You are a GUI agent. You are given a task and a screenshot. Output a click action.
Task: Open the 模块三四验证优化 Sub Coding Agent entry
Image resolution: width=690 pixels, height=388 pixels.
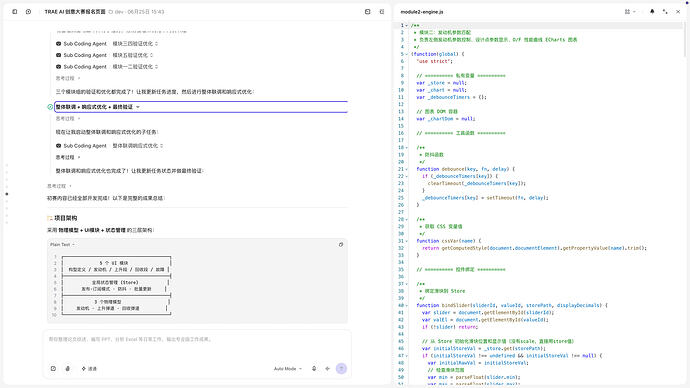point(106,44)
